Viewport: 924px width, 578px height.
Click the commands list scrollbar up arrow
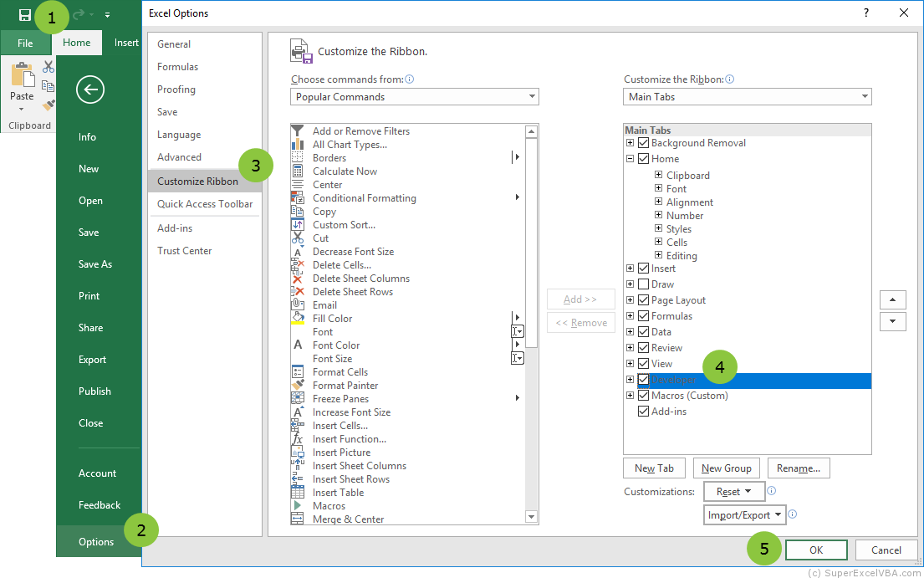tap(532, 131)
